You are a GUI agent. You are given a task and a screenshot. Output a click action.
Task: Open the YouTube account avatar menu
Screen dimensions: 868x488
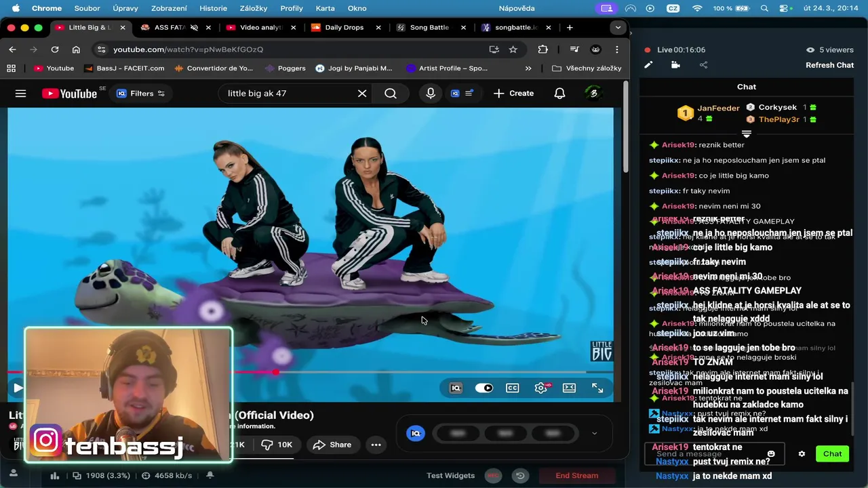[x=594, y=94]
